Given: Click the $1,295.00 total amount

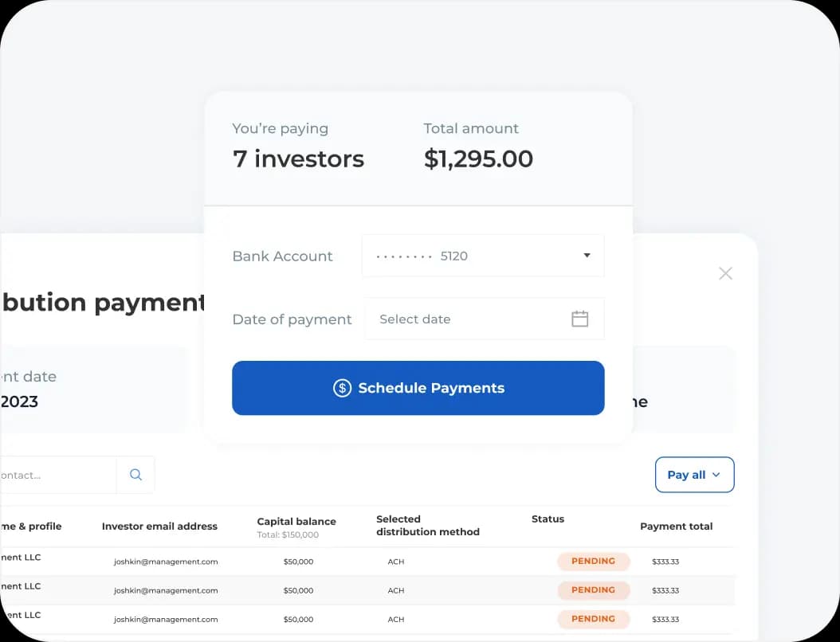Looking at the screenshot, I should point(478,159).
